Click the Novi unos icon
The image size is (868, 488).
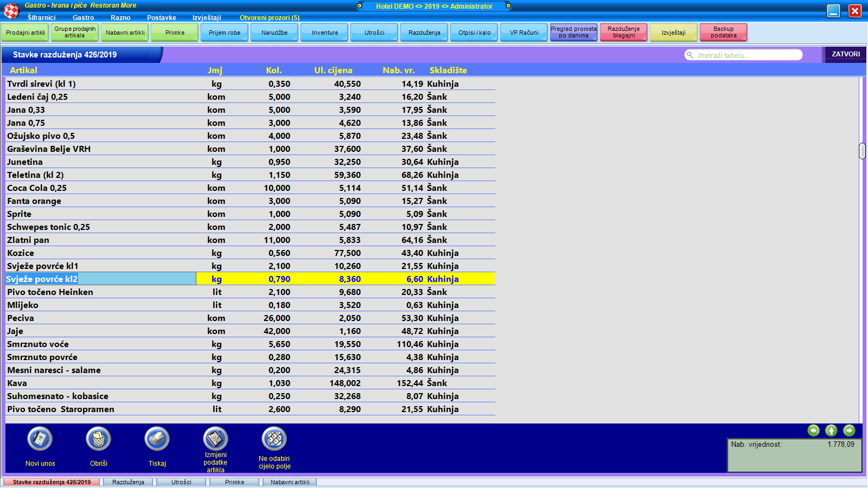pos(40,439)
